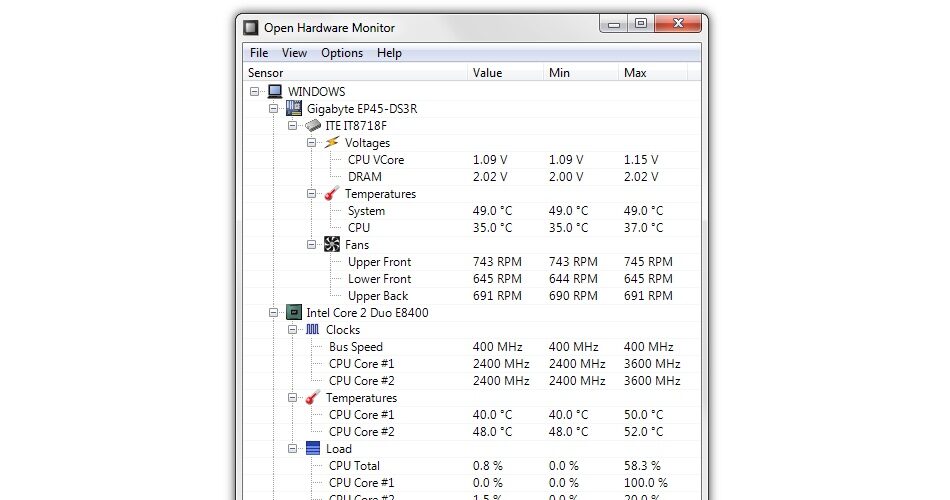Click the WINDOWS computer icon
The height and width of the screenshot is (500, 950).
(275, 92)
